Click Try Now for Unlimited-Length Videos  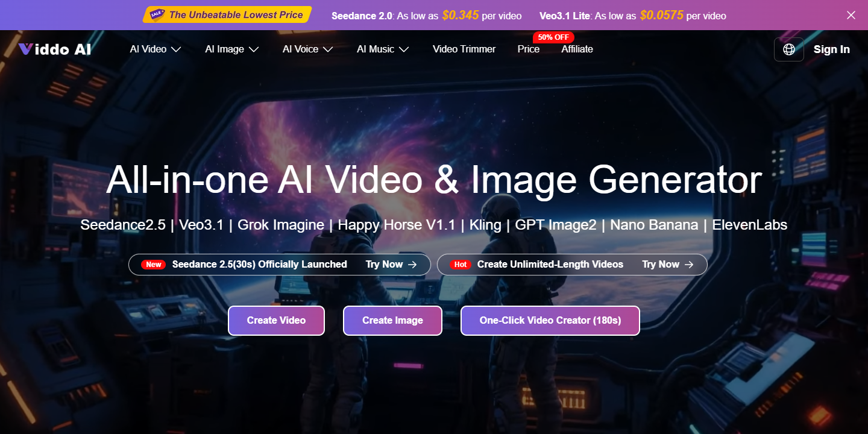click(x=668, y=265)
